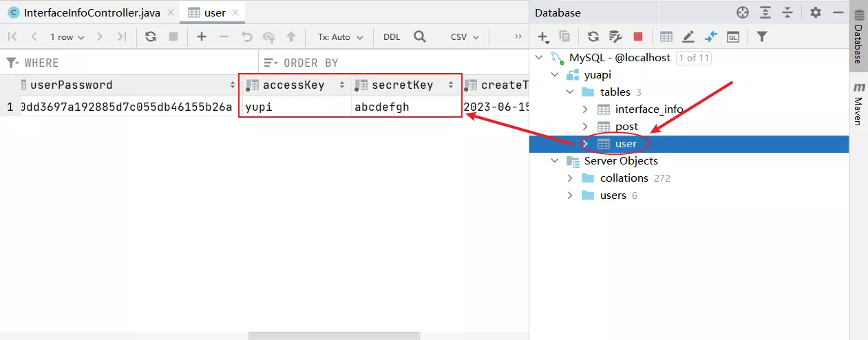The width and height of the screenshot is (868, 340).
Task: Open the Maven tool window side tab
Action: 858,104
